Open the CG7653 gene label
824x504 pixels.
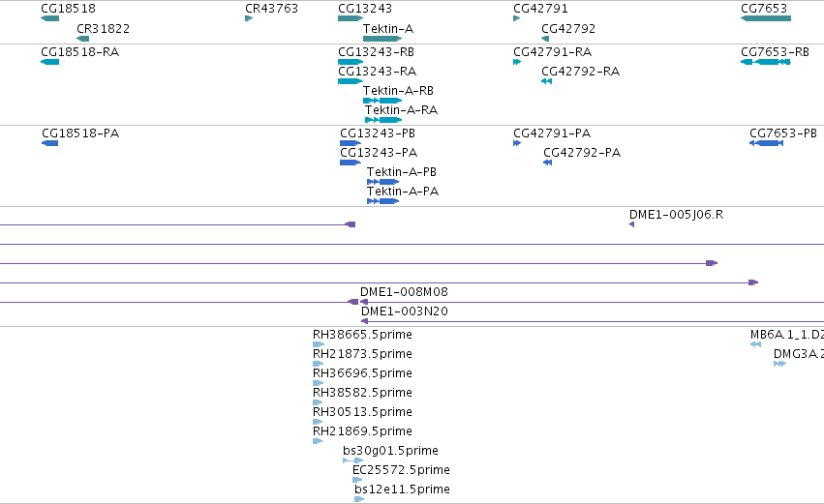click(x=764, y=9)
